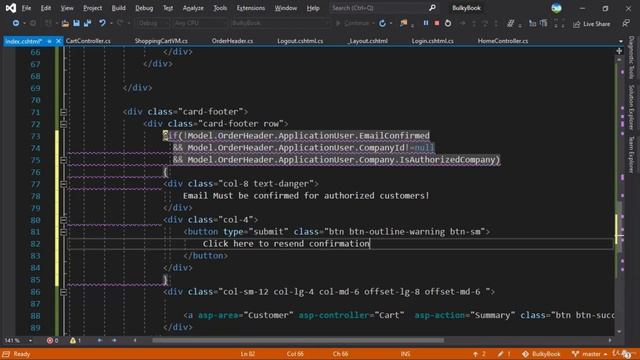Screen dimensions: 640x360
Task: Show the warning count indicator
Action: (75, 340)
